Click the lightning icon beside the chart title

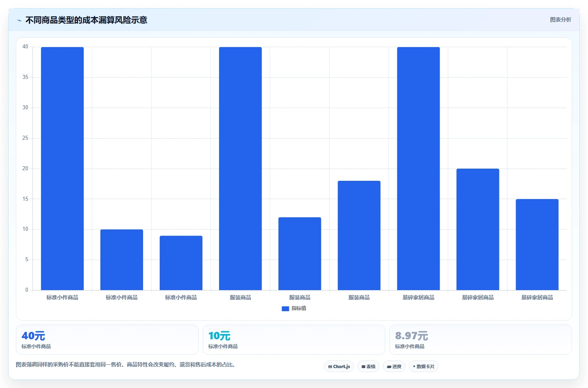coord(19,20)
